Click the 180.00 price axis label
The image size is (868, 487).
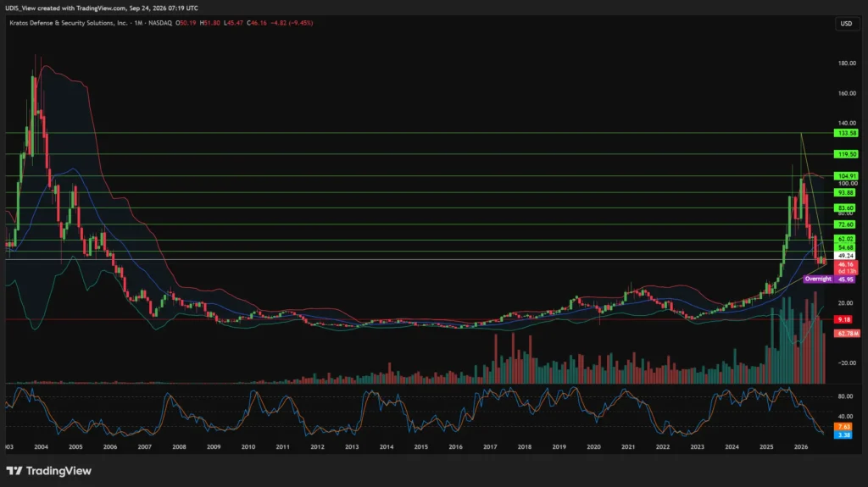(847, 64)
